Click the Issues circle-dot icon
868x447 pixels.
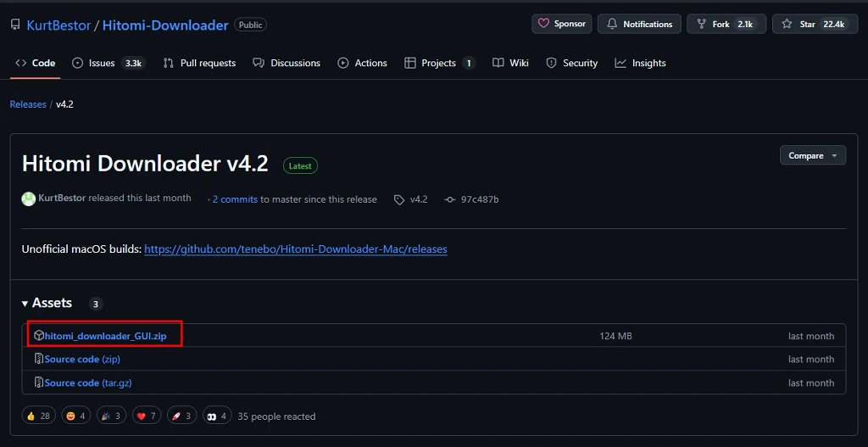click(x=77, y=63)
